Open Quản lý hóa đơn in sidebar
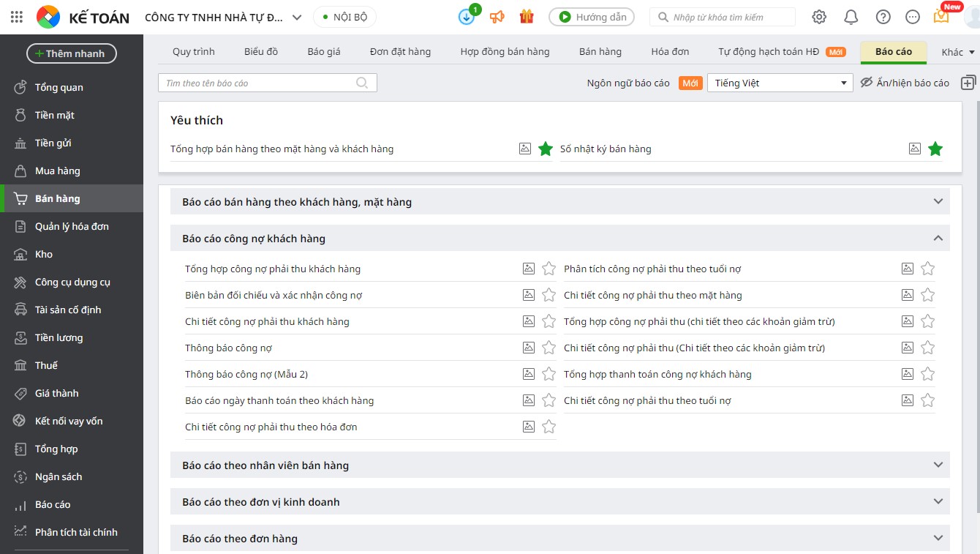Image resolution: width=980 pixels, height=554 pixels. point(72,226)
